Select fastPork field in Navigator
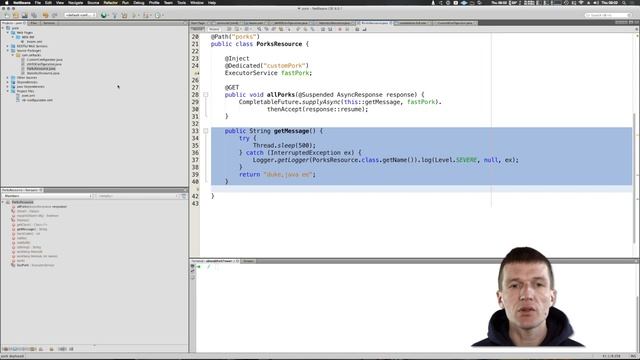This screenshot has width=640, height=360. pos(36,265)
